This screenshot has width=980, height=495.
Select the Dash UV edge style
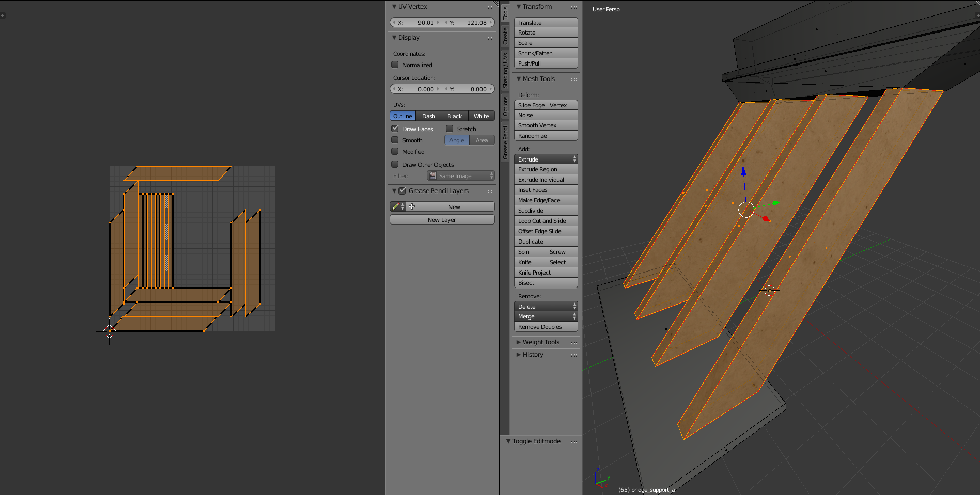coord(428,116)
